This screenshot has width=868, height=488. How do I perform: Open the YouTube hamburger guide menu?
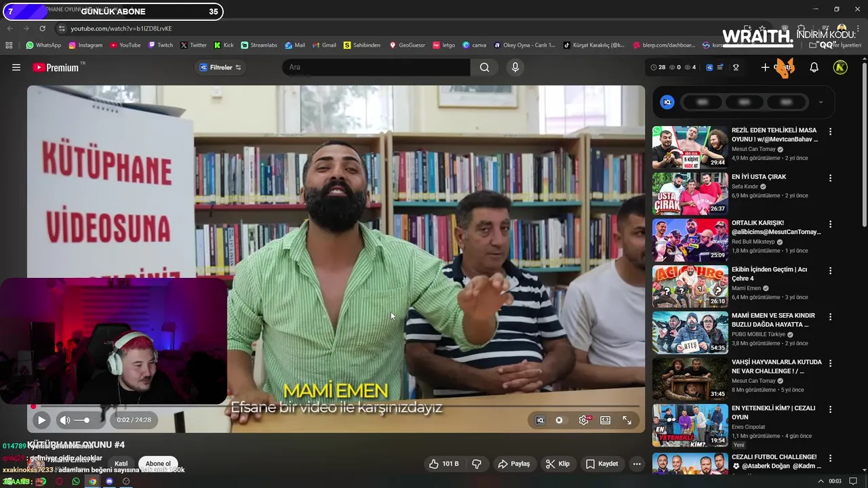16,67
